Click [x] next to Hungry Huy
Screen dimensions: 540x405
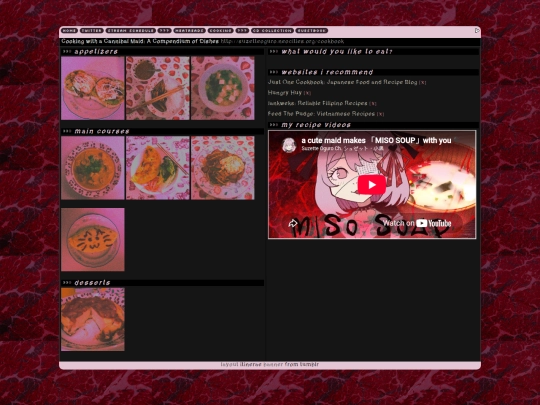pos(308,93)
